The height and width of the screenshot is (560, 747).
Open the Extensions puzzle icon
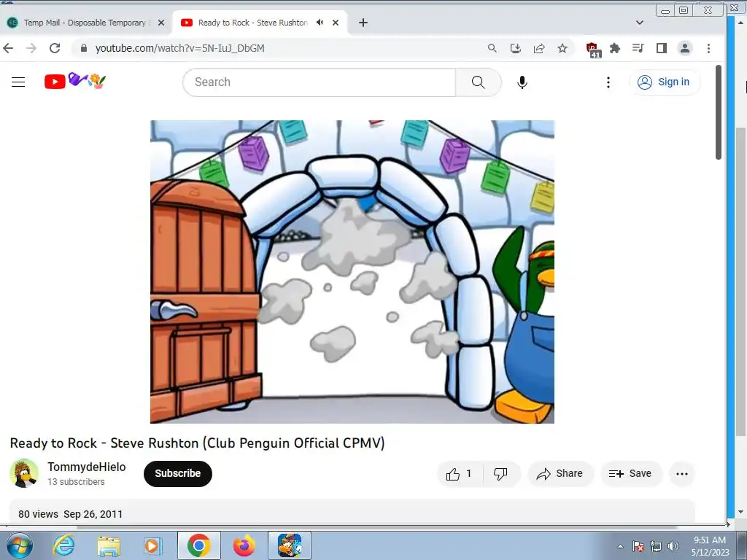point(615,48)
